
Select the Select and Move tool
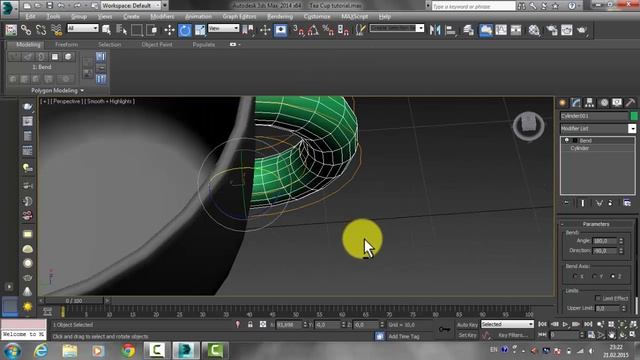169,30
